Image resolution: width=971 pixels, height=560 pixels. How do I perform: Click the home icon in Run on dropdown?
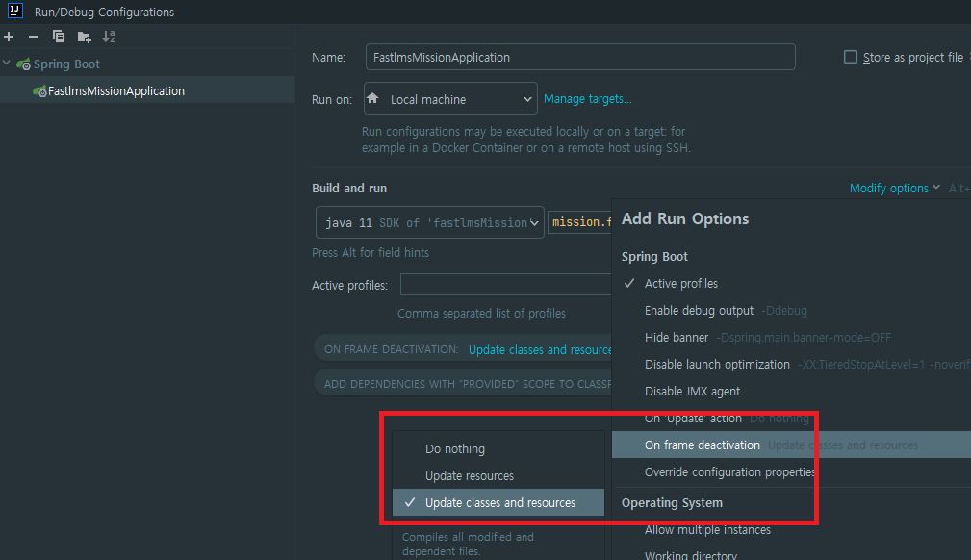click(372, 98)
